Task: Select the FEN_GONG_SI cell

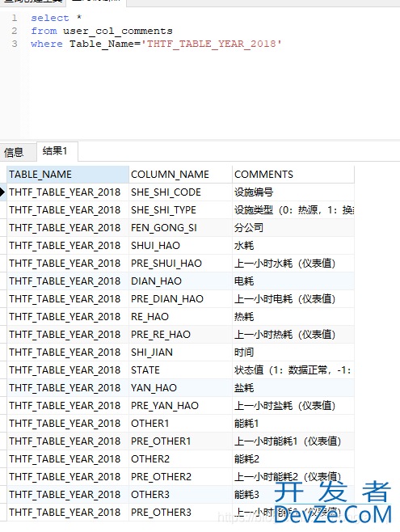Action: click(x=180, y=228)
